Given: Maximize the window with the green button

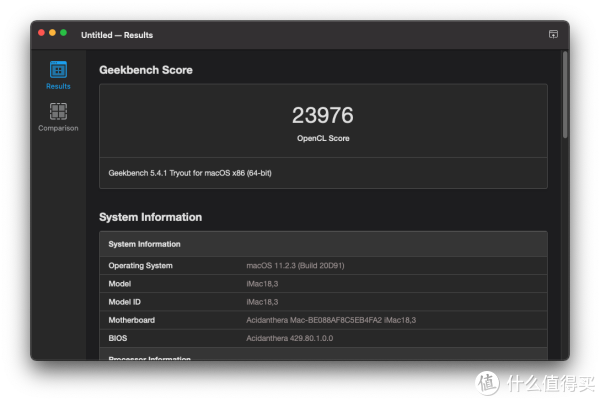Looking at the screenshot, I should pyautogui.click(x=64, y=33).
